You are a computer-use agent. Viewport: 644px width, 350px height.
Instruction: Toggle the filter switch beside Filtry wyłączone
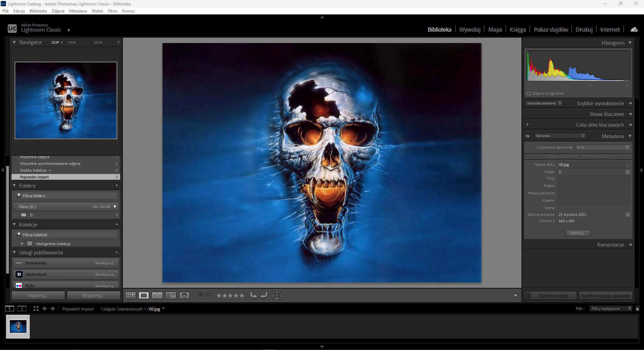pos(638,309)
